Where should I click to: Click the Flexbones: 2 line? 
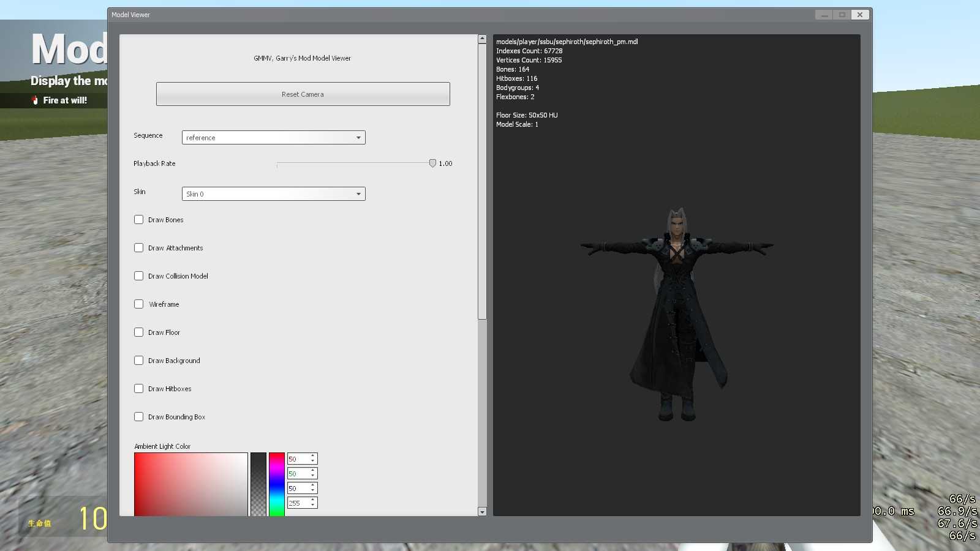pos(515,97)
